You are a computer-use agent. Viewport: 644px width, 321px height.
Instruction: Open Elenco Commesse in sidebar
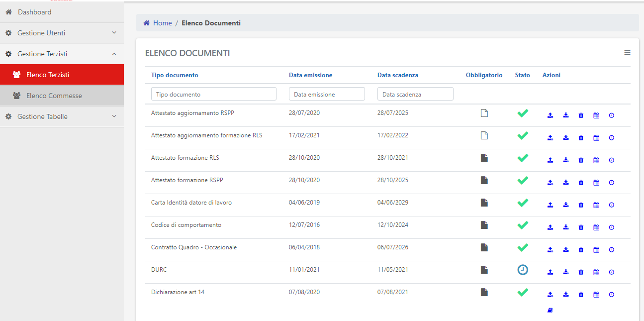[62, 96]
